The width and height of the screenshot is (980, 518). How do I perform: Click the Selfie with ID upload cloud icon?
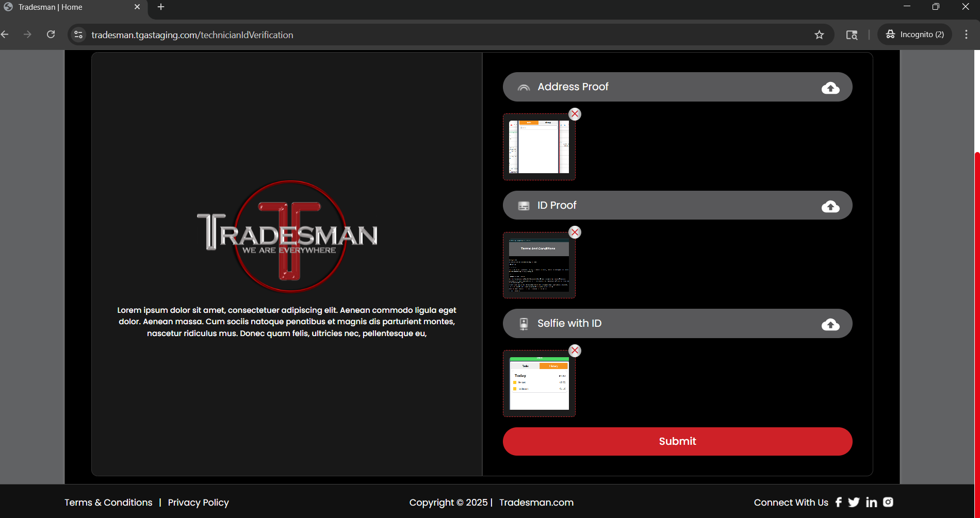click(x=830, y=324)
